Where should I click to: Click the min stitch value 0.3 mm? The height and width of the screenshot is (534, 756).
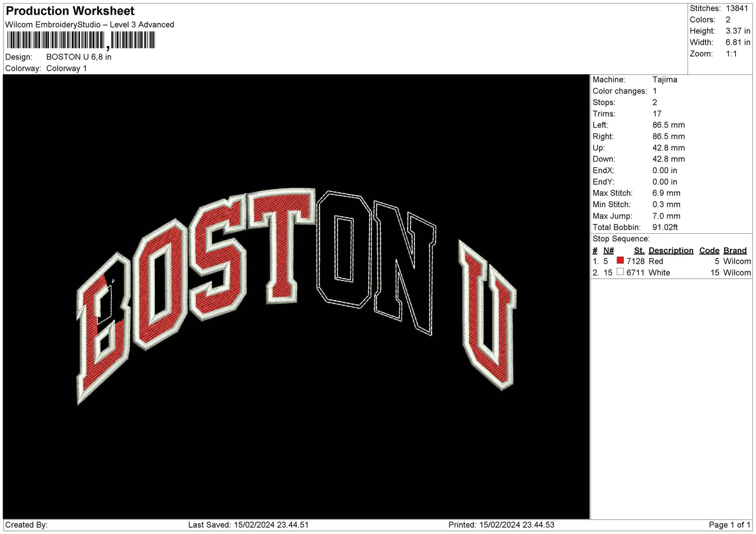pos(666,204)
